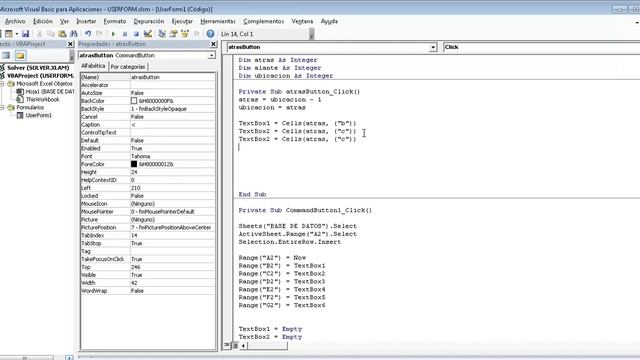
Task: Click the Reset (stop) square icon
Action: [136, 34]
